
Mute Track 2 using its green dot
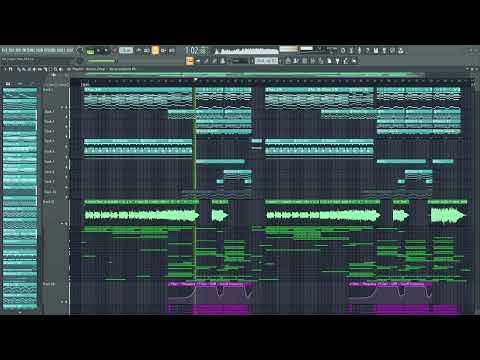tap(66, 117)
